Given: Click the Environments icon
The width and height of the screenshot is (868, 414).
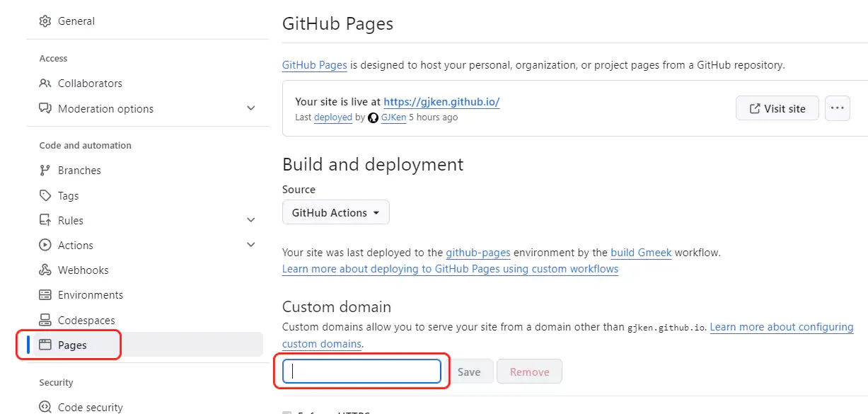Looking at the screenshot, I should [x=45, y=295].
